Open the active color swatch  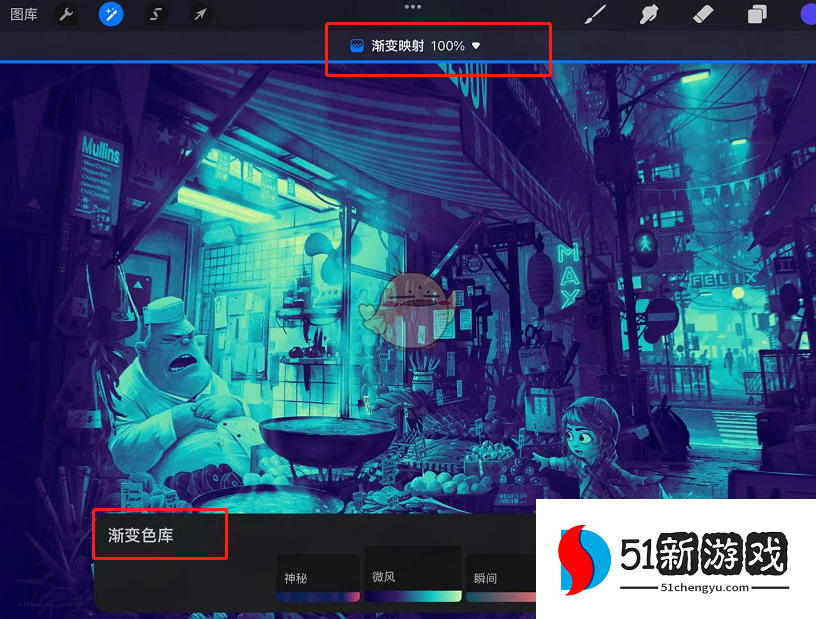pyautogui.click(x=806, y=14)
